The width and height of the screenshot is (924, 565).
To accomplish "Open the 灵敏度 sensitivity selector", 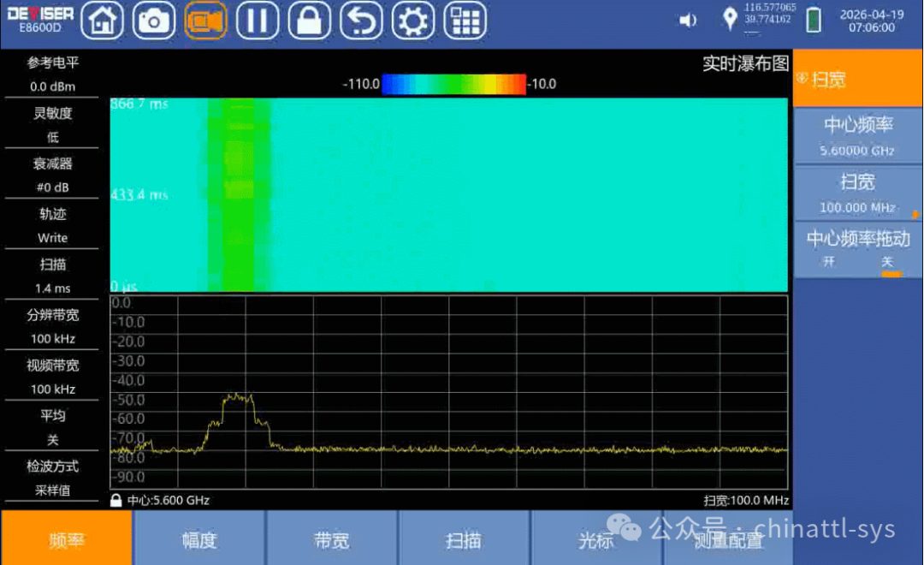I will tap(52, 124).
